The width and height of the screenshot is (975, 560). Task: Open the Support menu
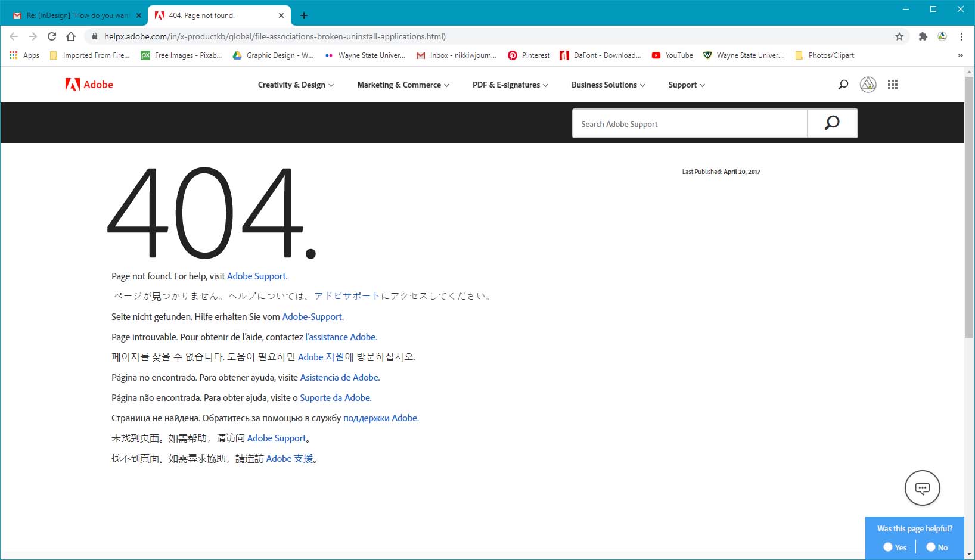[685, 85]
